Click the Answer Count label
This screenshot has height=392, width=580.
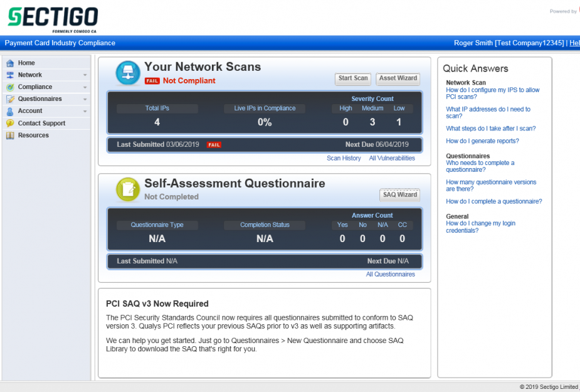(x=372, y=215)
